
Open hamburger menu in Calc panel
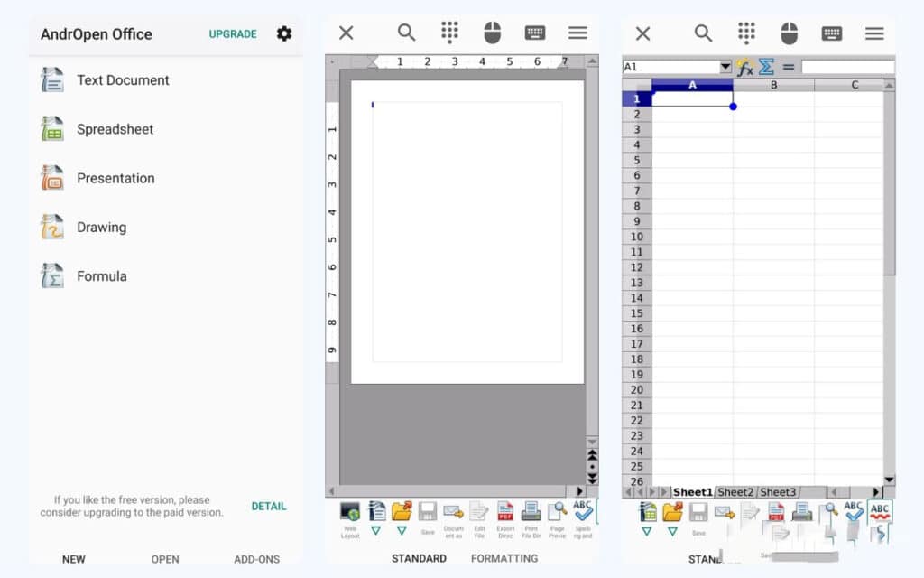pos(874,33)
